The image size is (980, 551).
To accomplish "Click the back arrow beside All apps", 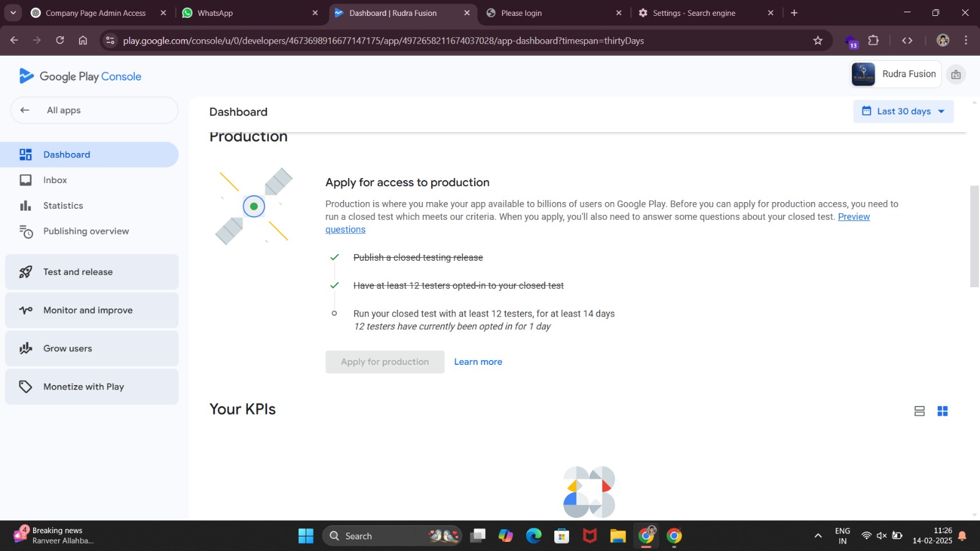I will tap(25, 110).
